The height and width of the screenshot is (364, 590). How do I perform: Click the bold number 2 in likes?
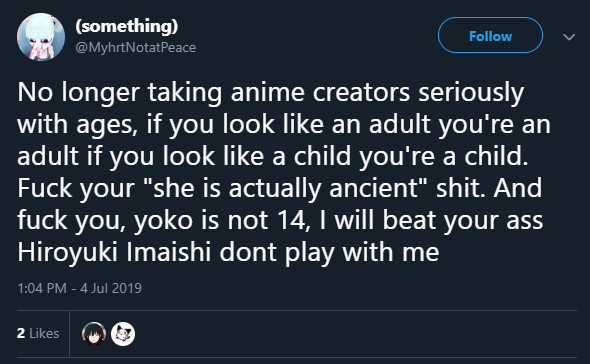(21, 334)
